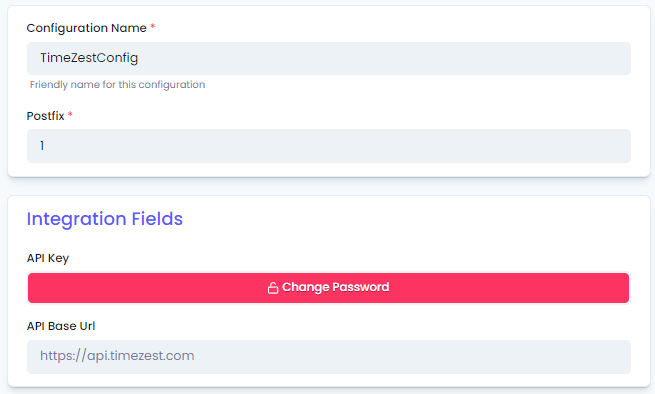Viewport: 655px width, 394px height.
Task: Focus the Configuration Name input field
Action: (329, 58)
